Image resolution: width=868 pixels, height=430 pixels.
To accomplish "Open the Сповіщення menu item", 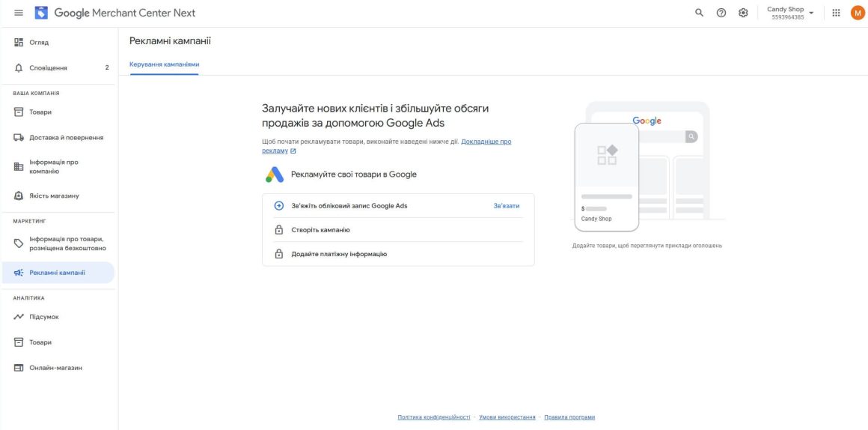I will point(58,68).
